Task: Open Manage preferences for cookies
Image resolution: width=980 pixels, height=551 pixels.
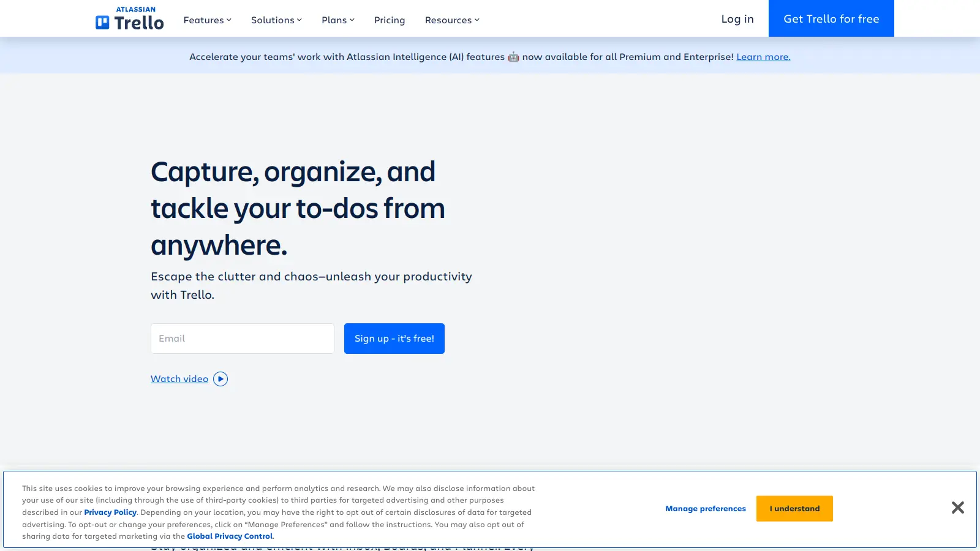Action: (x=705, y=508)
